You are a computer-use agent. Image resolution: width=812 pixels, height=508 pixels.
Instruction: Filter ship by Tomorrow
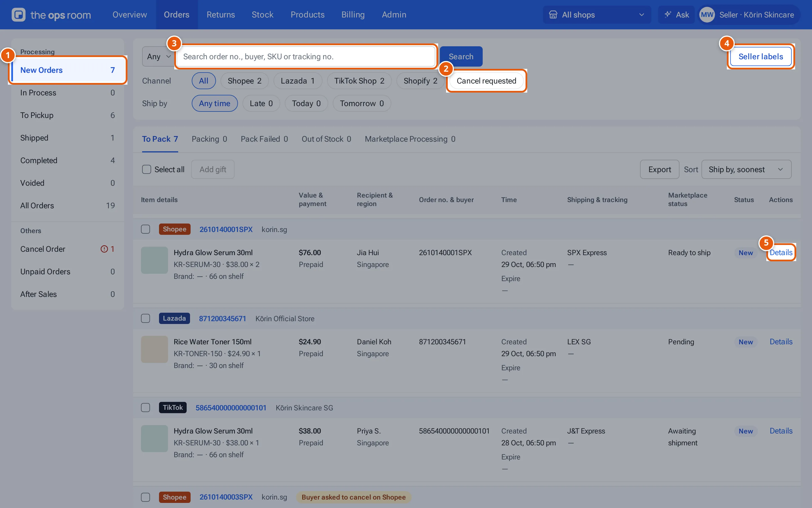pyautogui.click(x=362, y=103)
